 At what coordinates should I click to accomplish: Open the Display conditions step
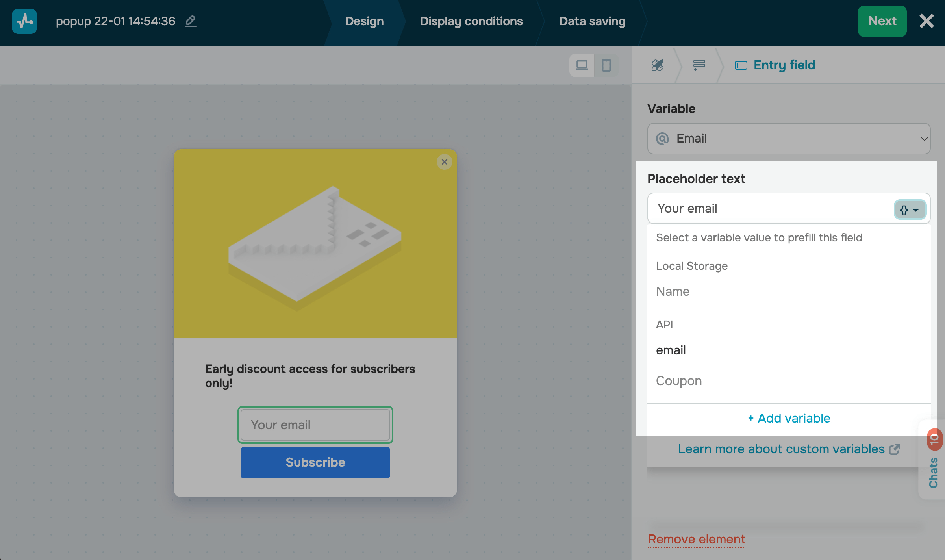471,21
